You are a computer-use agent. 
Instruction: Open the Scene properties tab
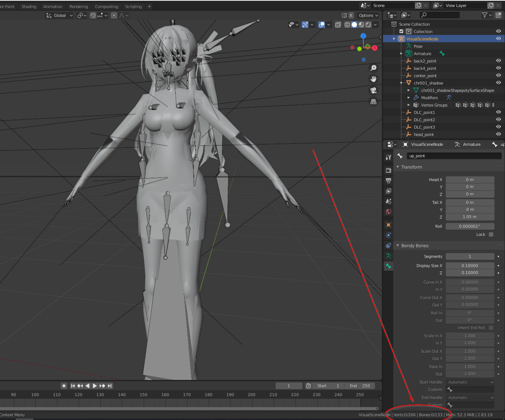[x=388, y=201]
